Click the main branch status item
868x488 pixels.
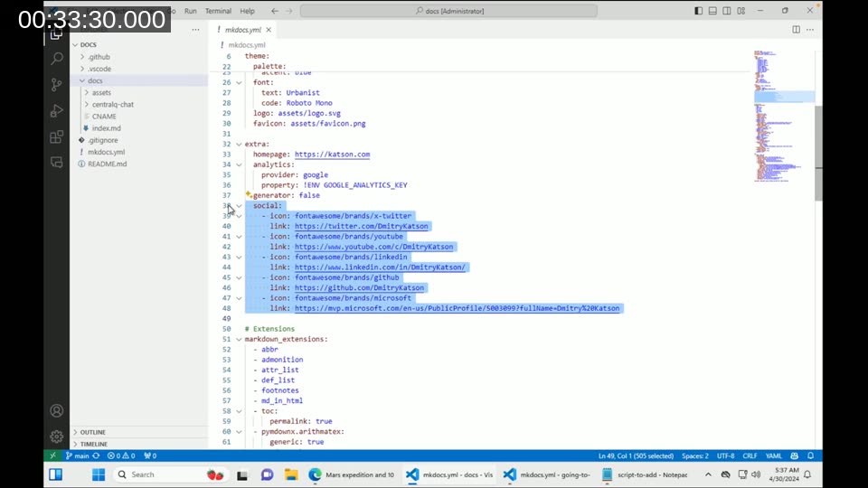point(78,455)
